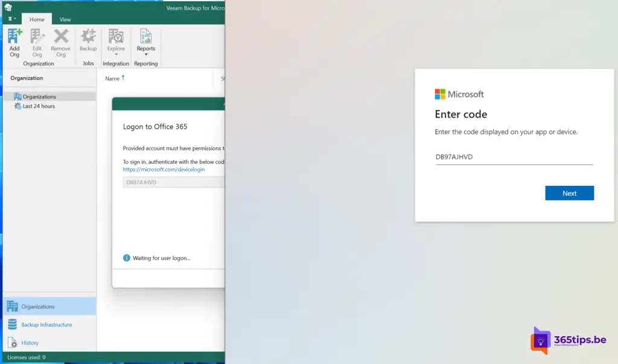
Task: Click the Licenses used status text
Action: 27,357
